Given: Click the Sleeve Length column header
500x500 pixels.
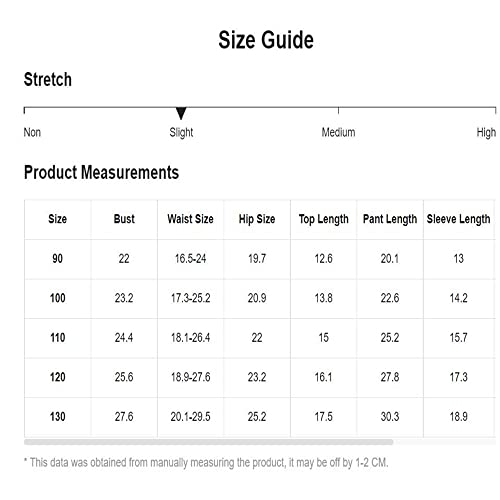Looking at the screenshot, I should coord(458,219).
